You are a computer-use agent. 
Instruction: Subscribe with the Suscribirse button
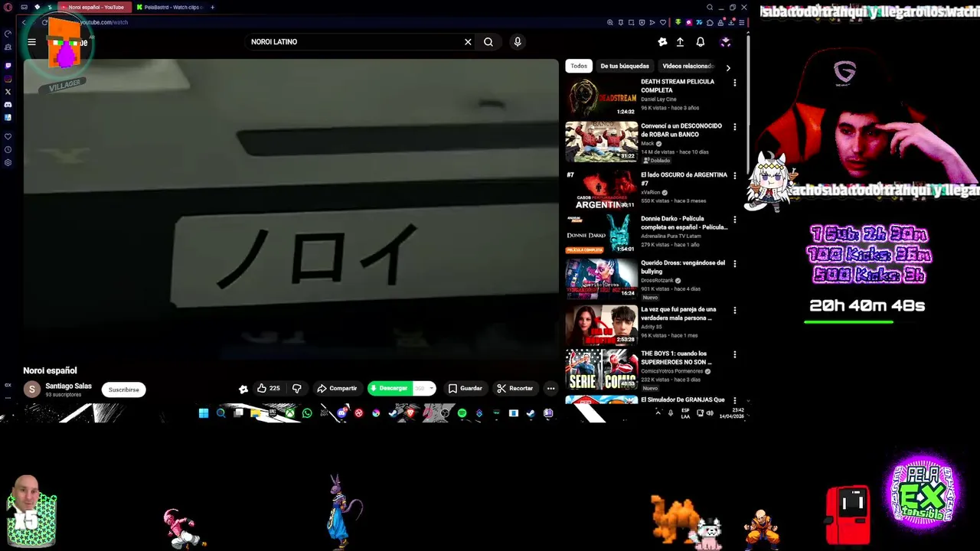123,390
